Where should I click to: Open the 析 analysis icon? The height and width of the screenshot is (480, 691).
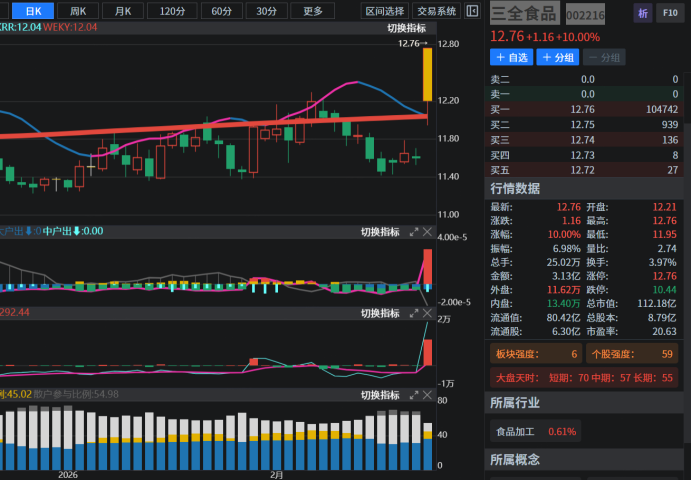click(x=643, y=13)
